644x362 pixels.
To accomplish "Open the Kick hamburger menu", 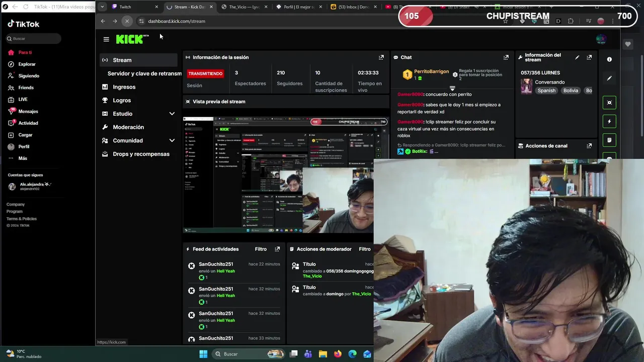I will tap(106, 39).
